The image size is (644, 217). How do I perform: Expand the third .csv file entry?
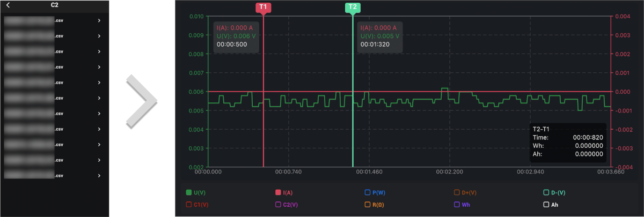[54, 51]
